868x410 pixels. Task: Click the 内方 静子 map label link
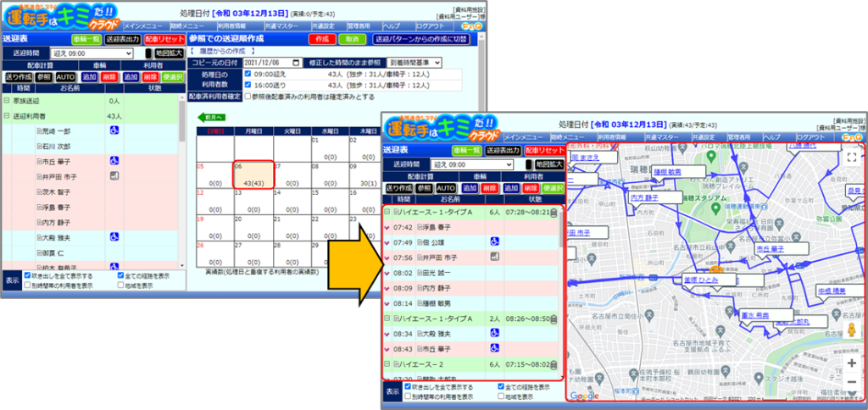[644, 197]
